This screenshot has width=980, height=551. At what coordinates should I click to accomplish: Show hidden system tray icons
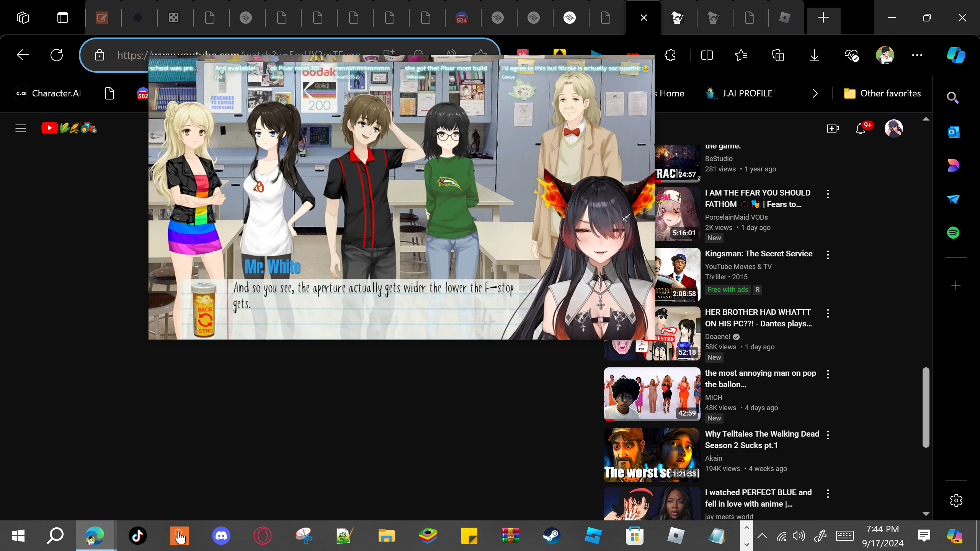coord(762,536)
